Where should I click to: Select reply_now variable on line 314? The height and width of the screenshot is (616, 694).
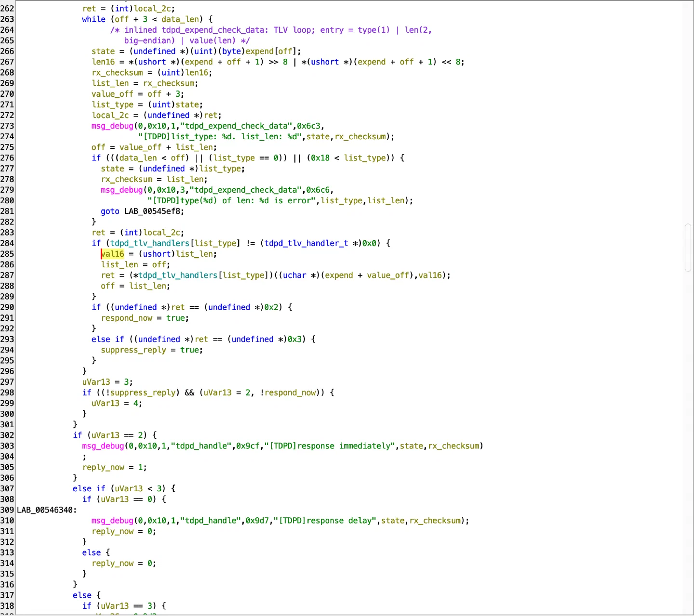pos(113,563)
